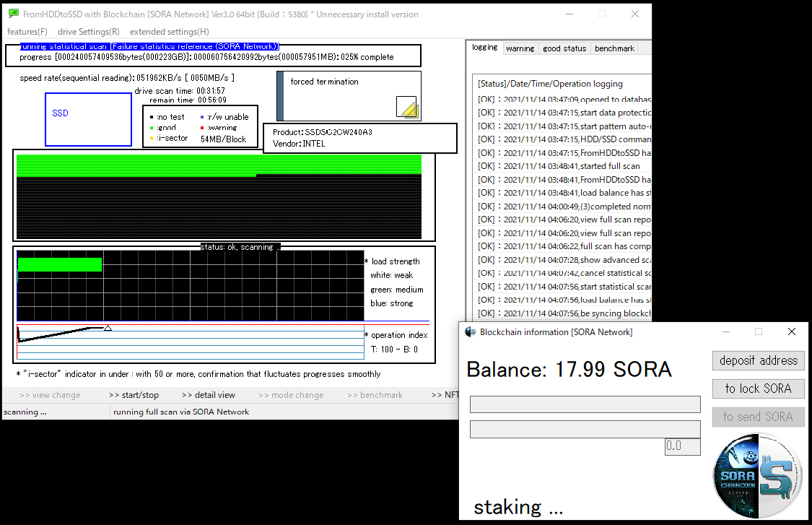The width and height of the screenshot is (812, 525).
Task: Click the Vendor: INTEL text
Action: [x=299, y=144]
